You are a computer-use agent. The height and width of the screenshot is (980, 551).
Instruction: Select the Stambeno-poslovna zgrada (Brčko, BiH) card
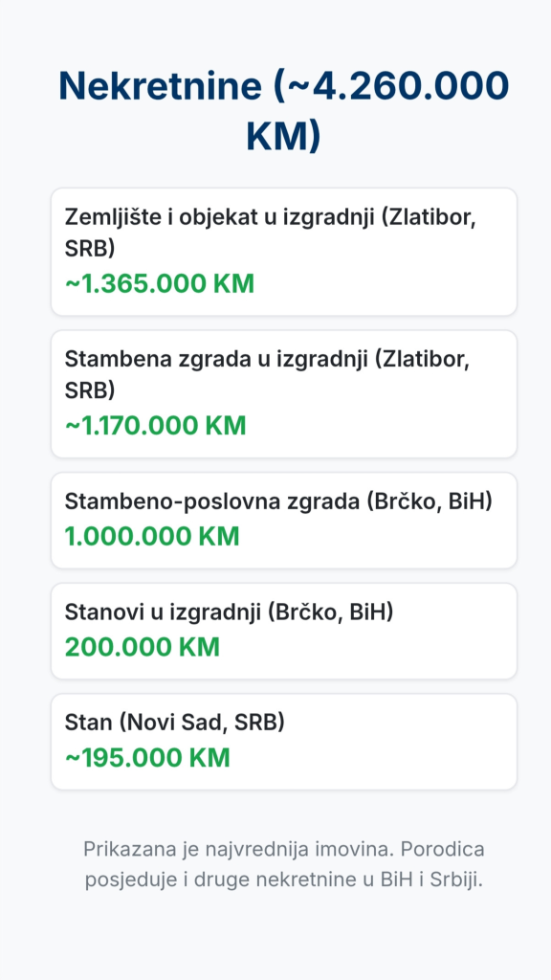[x=283, y=521]
